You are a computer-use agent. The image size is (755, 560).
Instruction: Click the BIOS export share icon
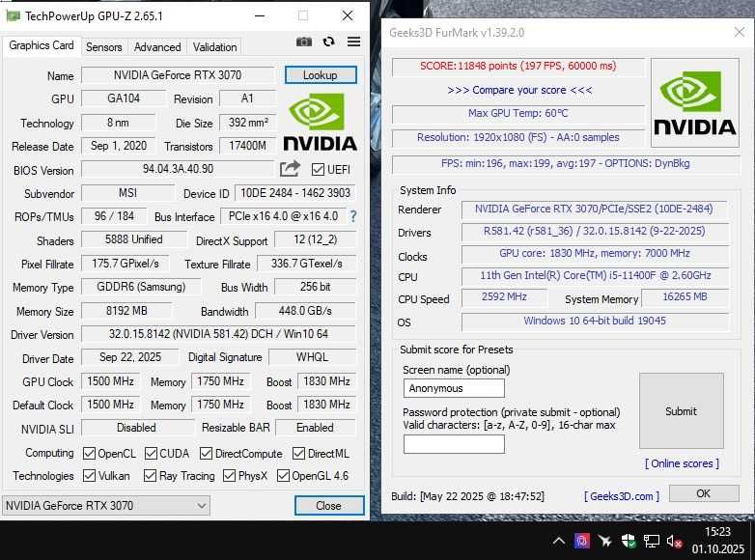coord(290,169)
